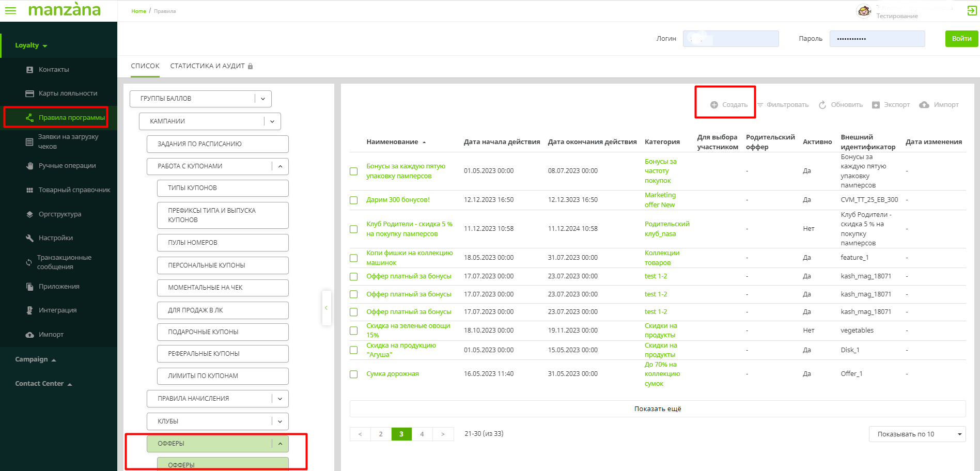Screen dimensions: 980x471
Task: Open the 'Показывать по 10' page-size dropdown
Action: [917, 434]
